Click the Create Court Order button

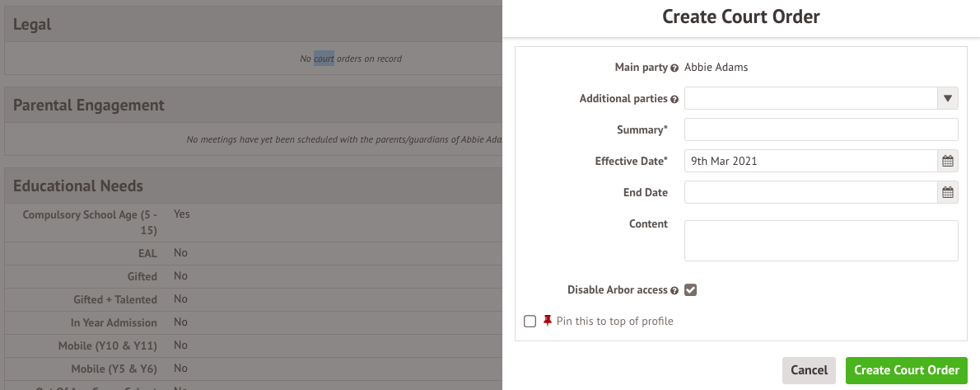[906, 370]
